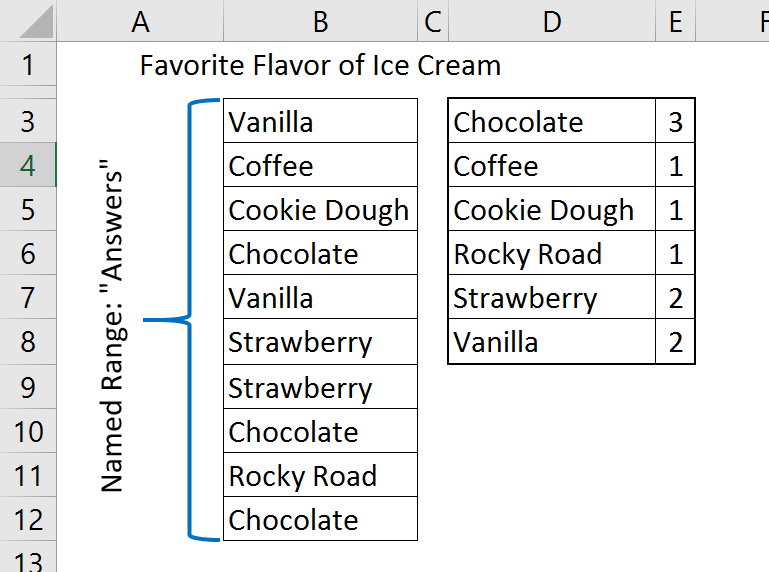Select column B header
Image resolution: width=769 pixels, height=572 pixels.
(320, 20)
